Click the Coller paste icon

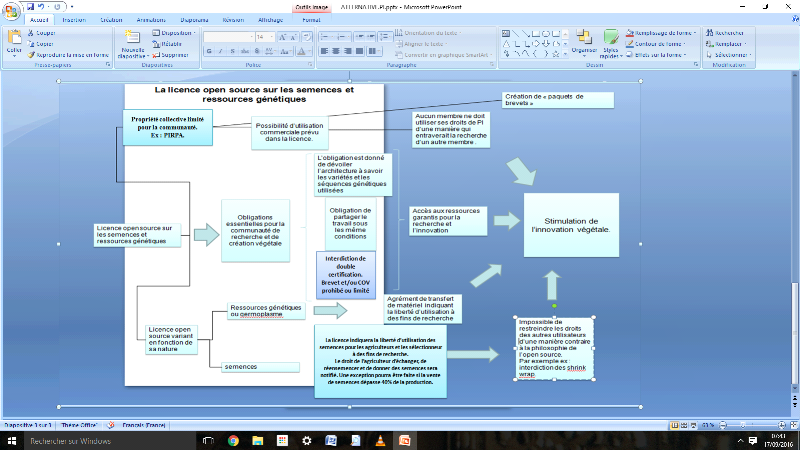(14, 43)
